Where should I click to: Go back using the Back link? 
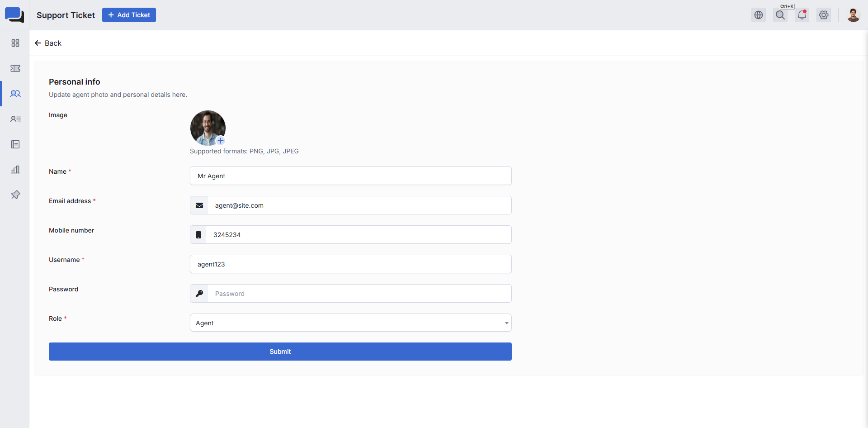(48, 43)
